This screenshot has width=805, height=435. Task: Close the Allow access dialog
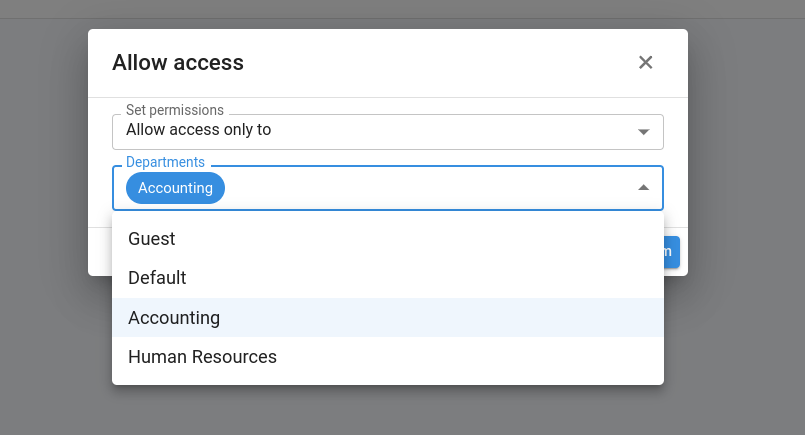(x=646, y=63)
